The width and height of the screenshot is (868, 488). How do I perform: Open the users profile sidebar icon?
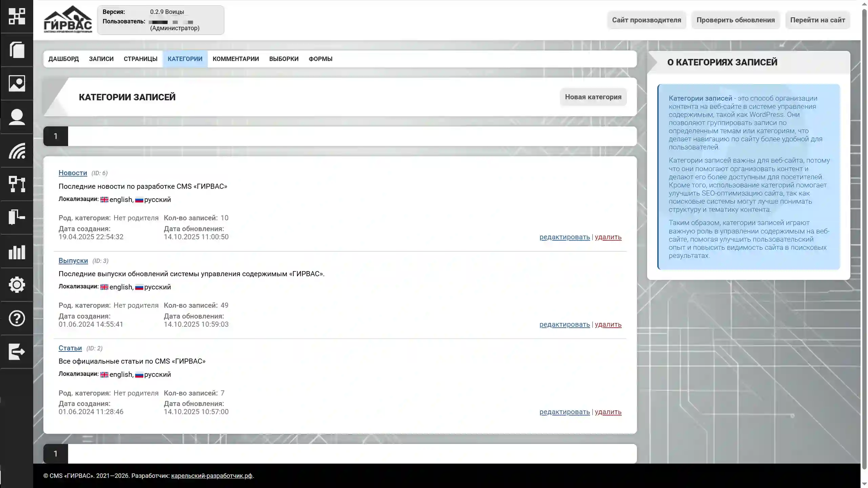point(17,117)
